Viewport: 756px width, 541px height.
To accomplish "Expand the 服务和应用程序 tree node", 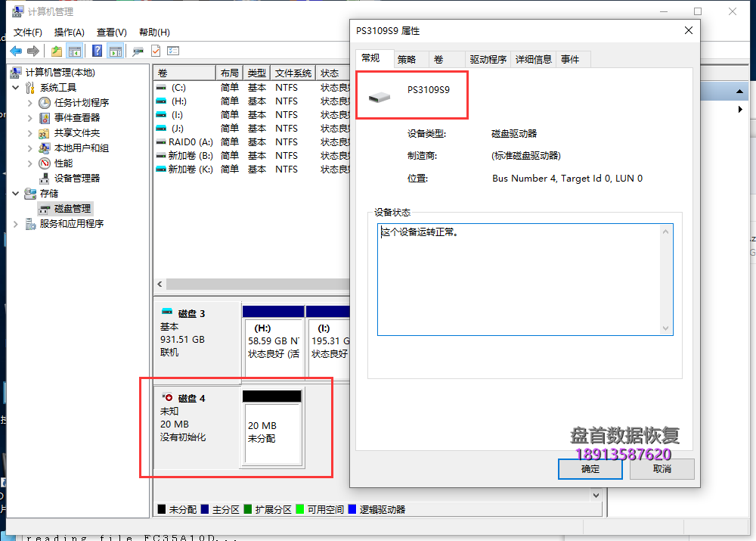I will tap(16, 224).
